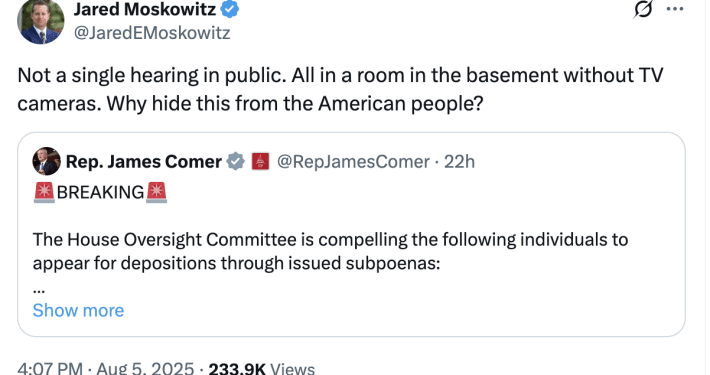710x375 pixels.
Task: Click the siren emoji before BREAKING
Action: coord(44,192)
